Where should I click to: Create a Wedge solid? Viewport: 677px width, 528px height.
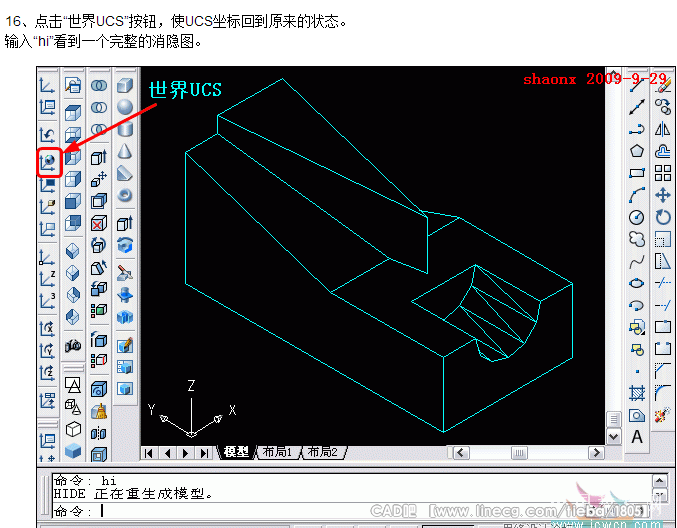tap(125, 173)
